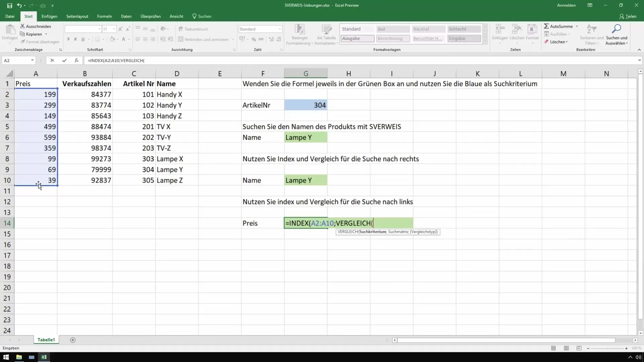Confirm the formula with the checkmark icon
The height and width of the screenshot is (362, 644).
pyautogui.click(x=64, y=60)
